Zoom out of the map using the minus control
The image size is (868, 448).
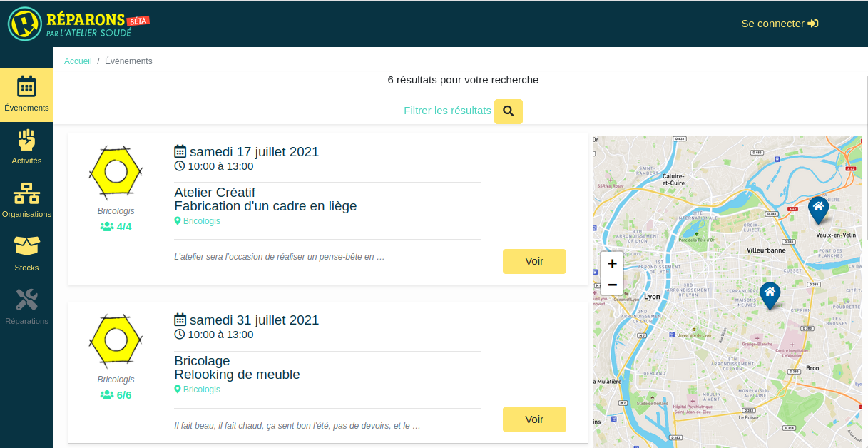(611, 285)
